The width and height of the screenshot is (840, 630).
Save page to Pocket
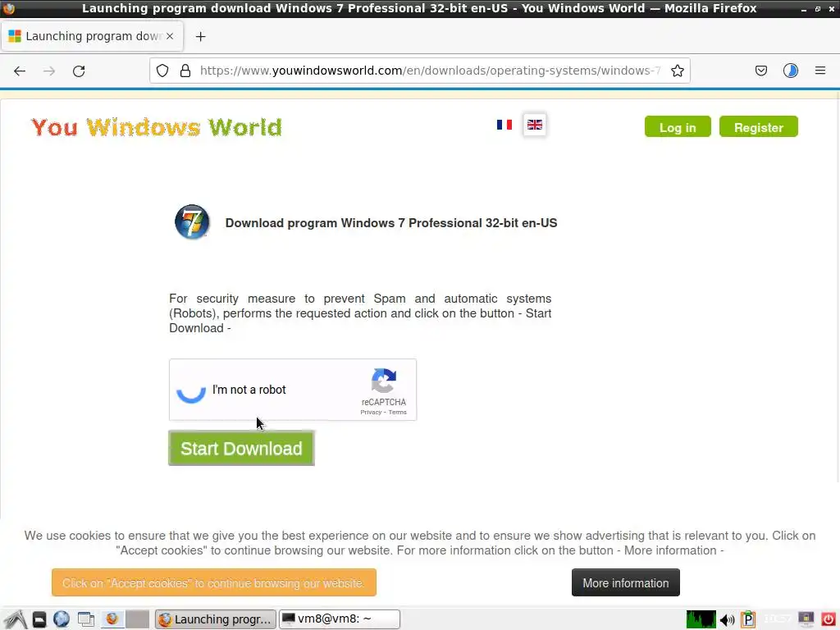[760, 71]
